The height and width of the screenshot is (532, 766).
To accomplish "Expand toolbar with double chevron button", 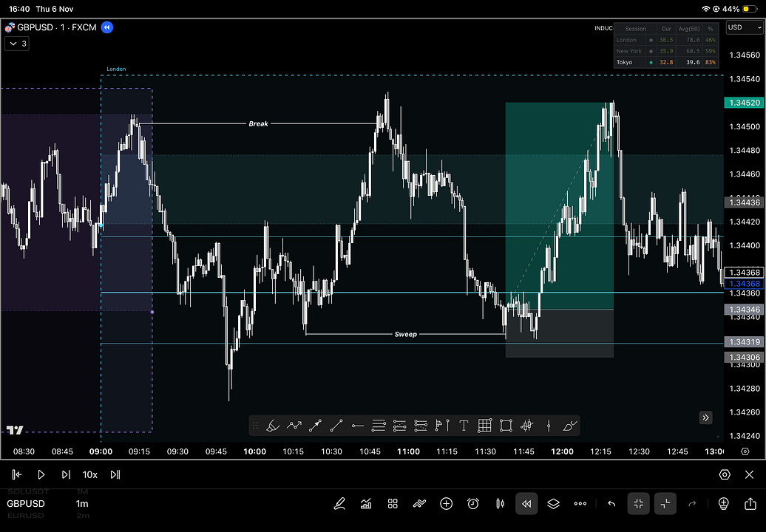I will [x=705, y=417].
